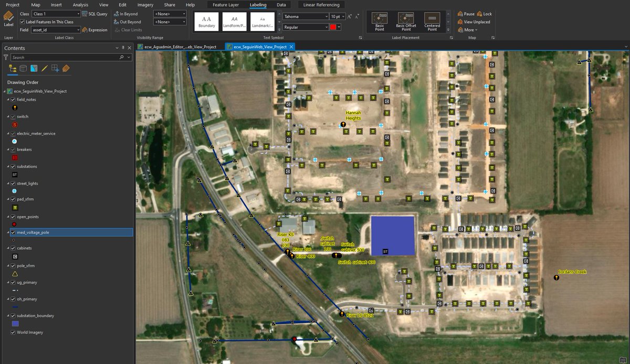The height and width of the screenshot is (364, 630).
Task: Open the Feature Layer contextual tab
Action: pos(226,5)
